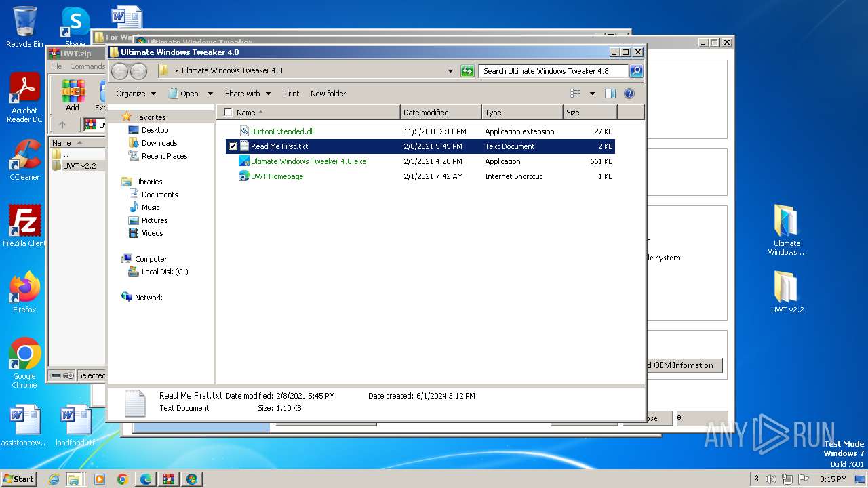Sort by Date modified column header
Viewport: 868px width, 488px height.
tap(441, 113)
